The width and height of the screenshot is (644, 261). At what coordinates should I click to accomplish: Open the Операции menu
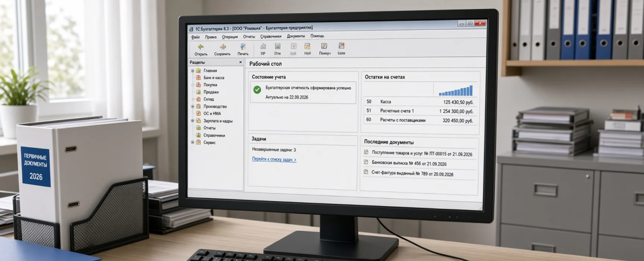point(230,37)
